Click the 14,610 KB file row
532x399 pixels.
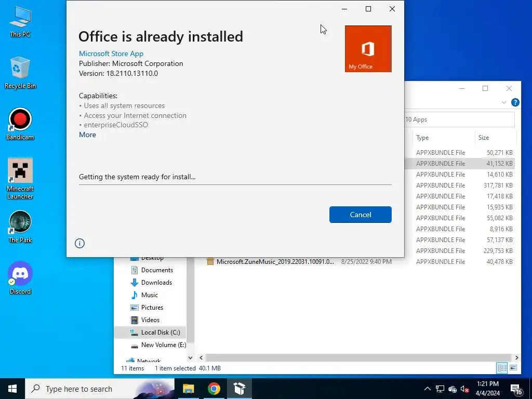click(459, 175)
